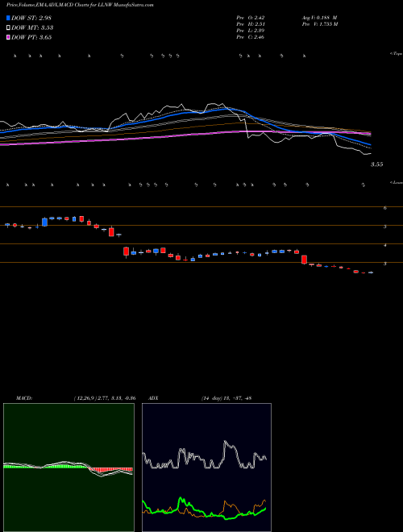Click the 3.55 price label beside EMA chart
The height and width of the screenshot is (532, 403).
(377, 164)
